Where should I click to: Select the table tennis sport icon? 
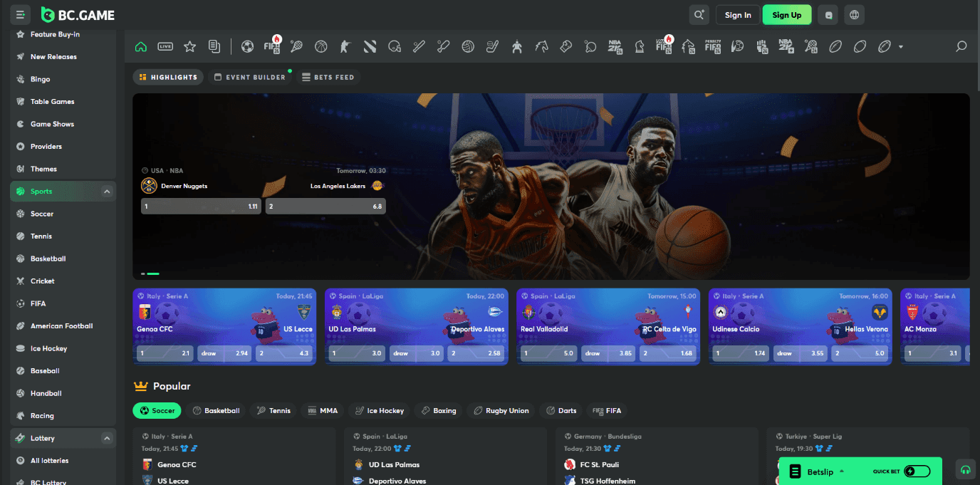click(589, 46)
